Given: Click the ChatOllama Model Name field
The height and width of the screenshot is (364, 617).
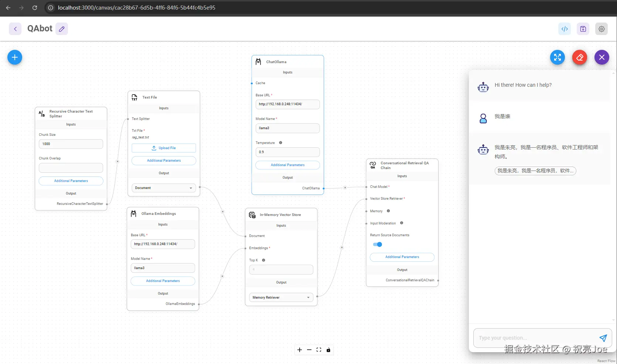Looking at the screenshot, I should 287,128.
